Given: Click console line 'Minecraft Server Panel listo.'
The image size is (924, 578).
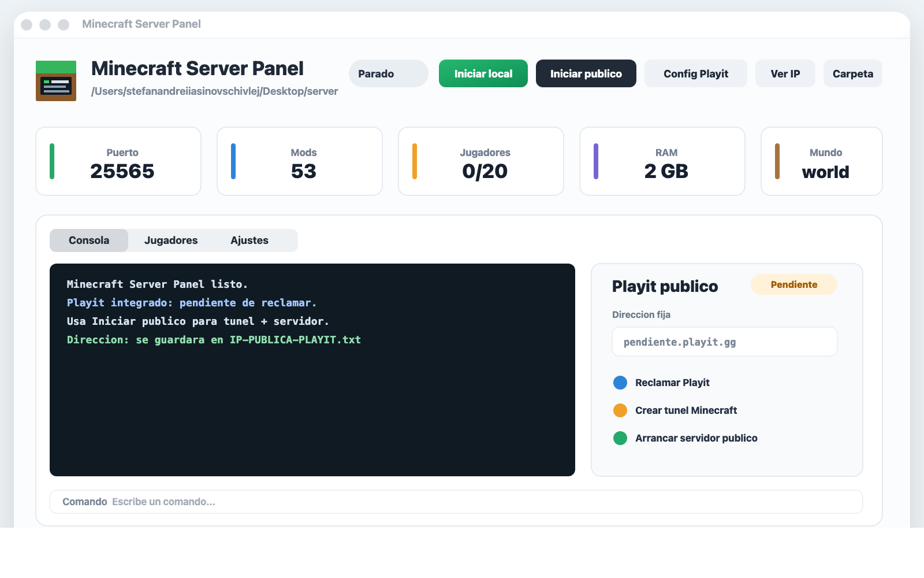Looking at the screenshot, I should click(x=157, y=284).
